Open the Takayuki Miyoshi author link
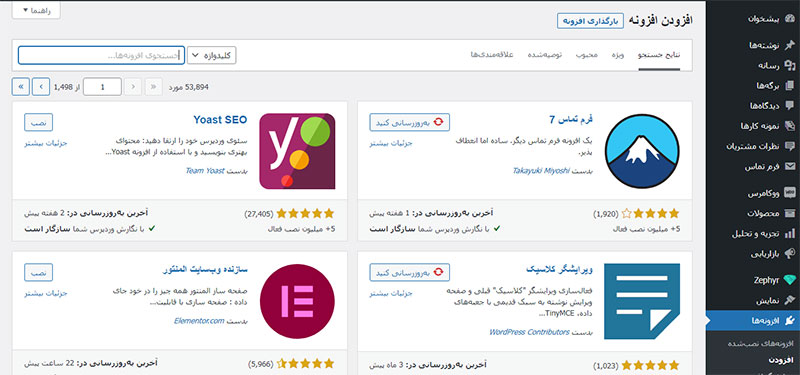 [541, 171]
